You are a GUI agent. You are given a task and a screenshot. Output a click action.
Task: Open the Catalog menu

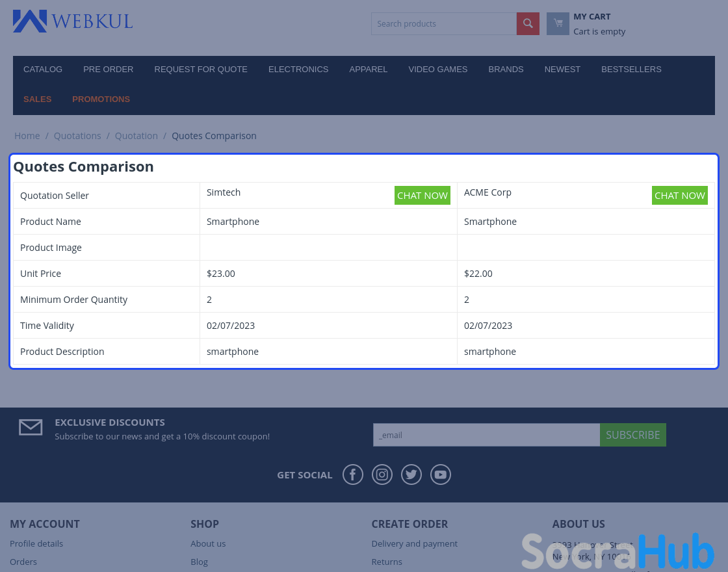(43, 70)
